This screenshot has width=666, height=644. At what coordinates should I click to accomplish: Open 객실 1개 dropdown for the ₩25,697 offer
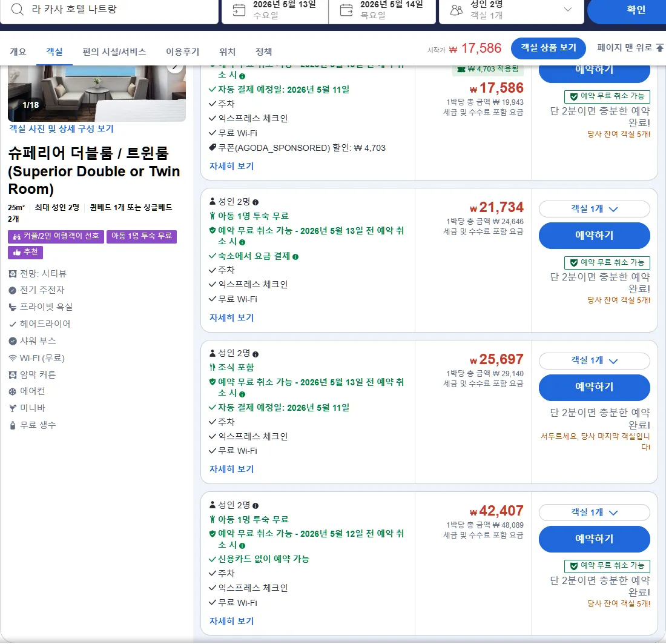(x=594, y=361)
